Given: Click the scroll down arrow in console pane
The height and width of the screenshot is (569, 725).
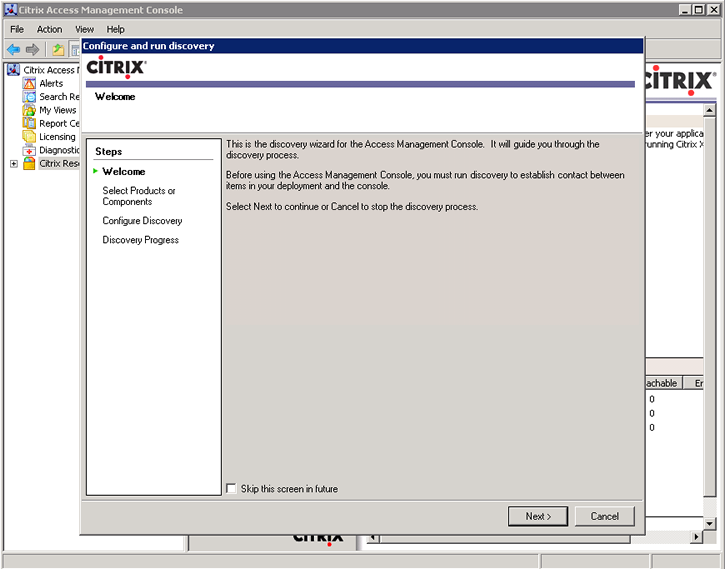Looking at the screenshot, I should [x=709, y=523].
